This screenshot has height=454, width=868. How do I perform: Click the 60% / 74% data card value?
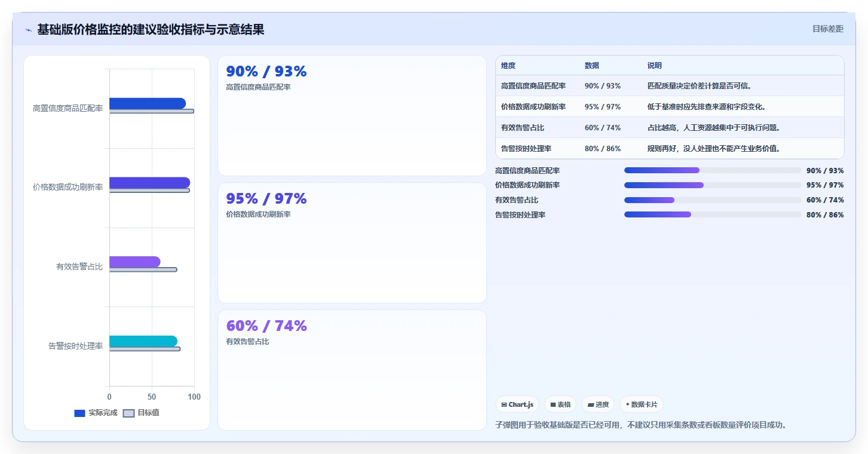click(x=266, y=326)
